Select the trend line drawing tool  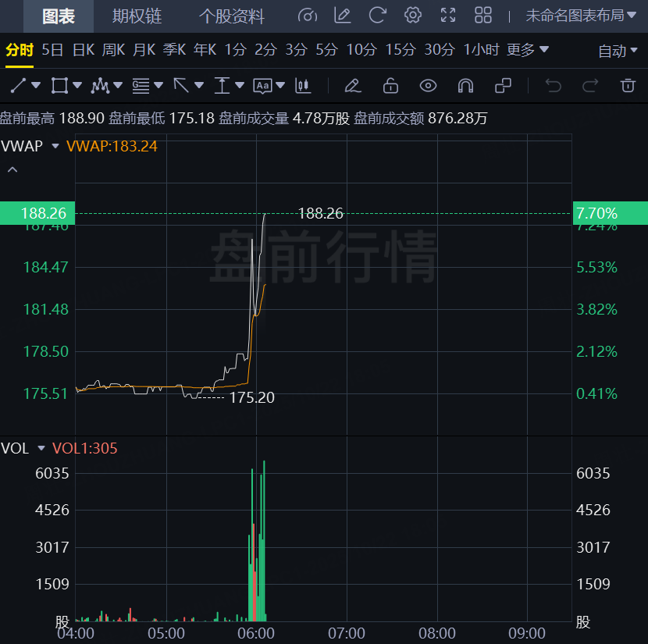coord(18,86)
